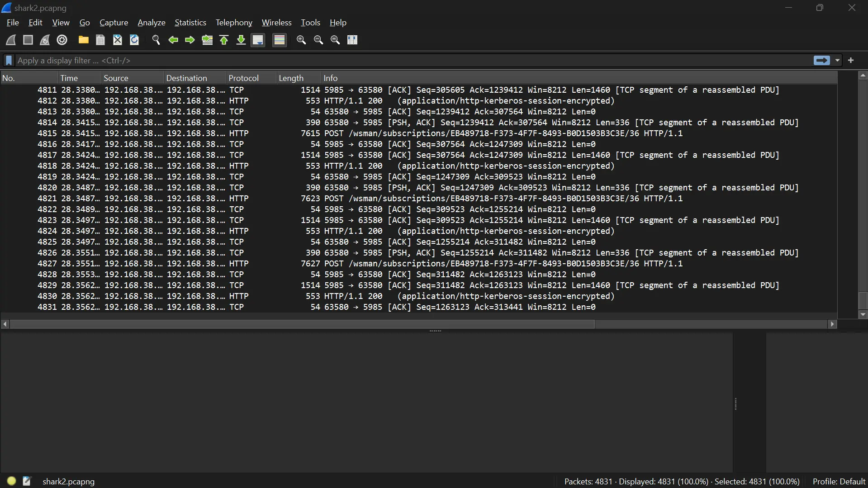Sort by Destination column header
The height and width of the screenshot is (488, 868).
tap(195, 78)
